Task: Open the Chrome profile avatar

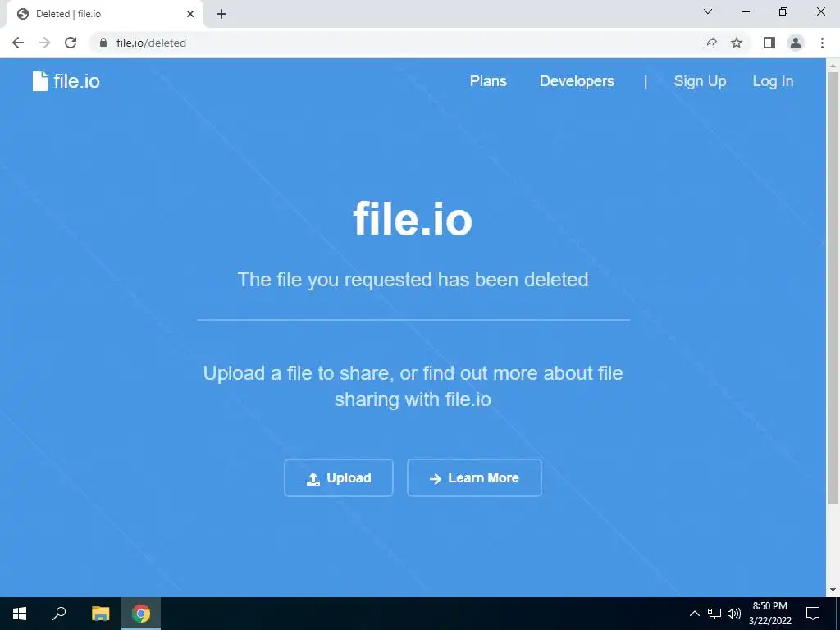Action: click(x=796, y=43)
